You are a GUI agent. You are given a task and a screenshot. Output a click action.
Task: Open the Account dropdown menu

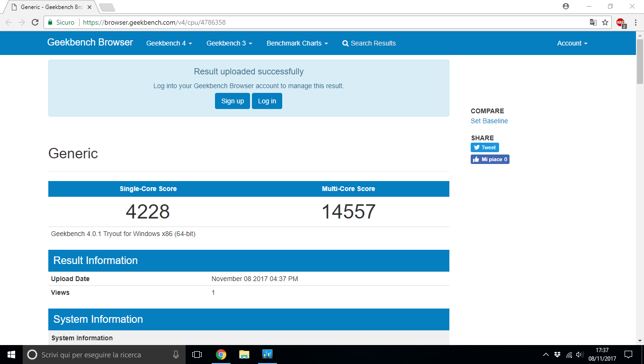point(572,43)
